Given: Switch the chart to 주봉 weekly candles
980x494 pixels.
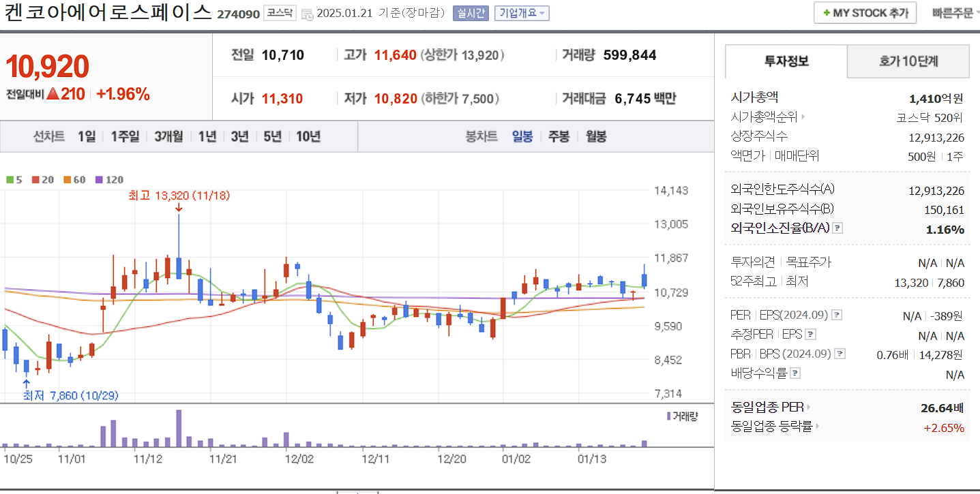Looking at the screenshot, I should coord(559,136).
